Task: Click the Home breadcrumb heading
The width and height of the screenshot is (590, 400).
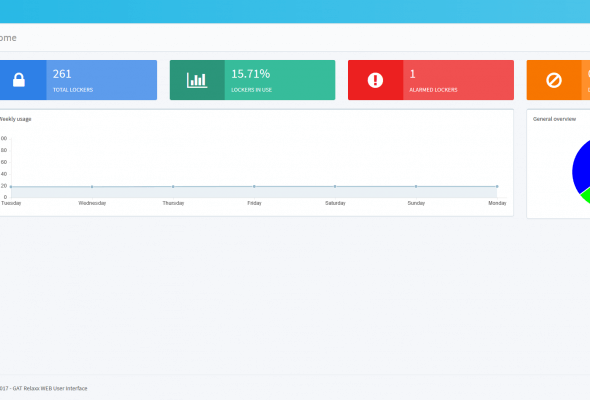Action: pyautogui.click(x=8, y=38)
